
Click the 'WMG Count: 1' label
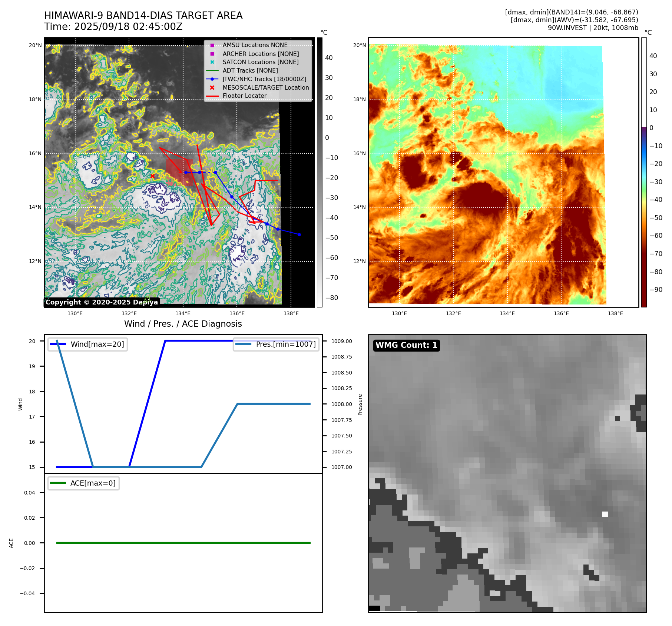tap(407, 345)
